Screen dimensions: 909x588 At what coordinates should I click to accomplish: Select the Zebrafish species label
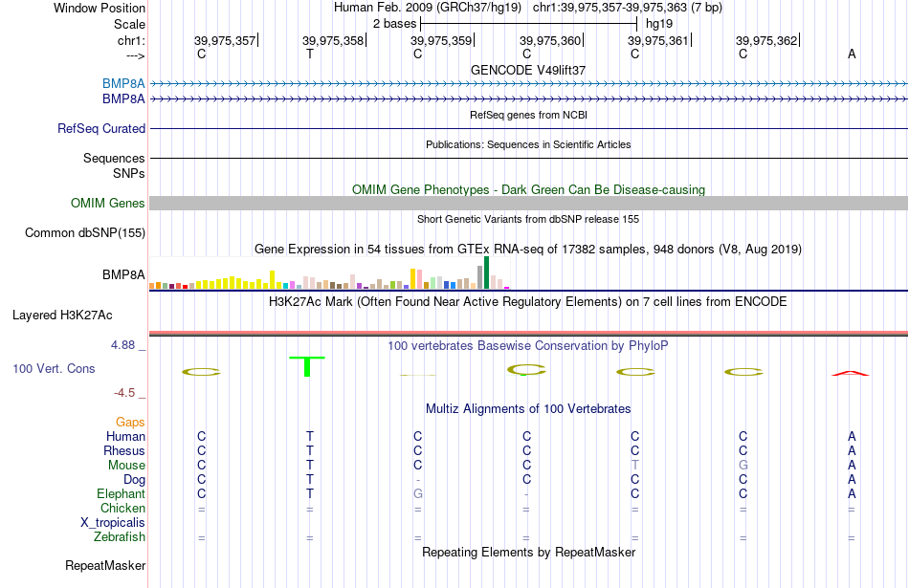[120, 537]
